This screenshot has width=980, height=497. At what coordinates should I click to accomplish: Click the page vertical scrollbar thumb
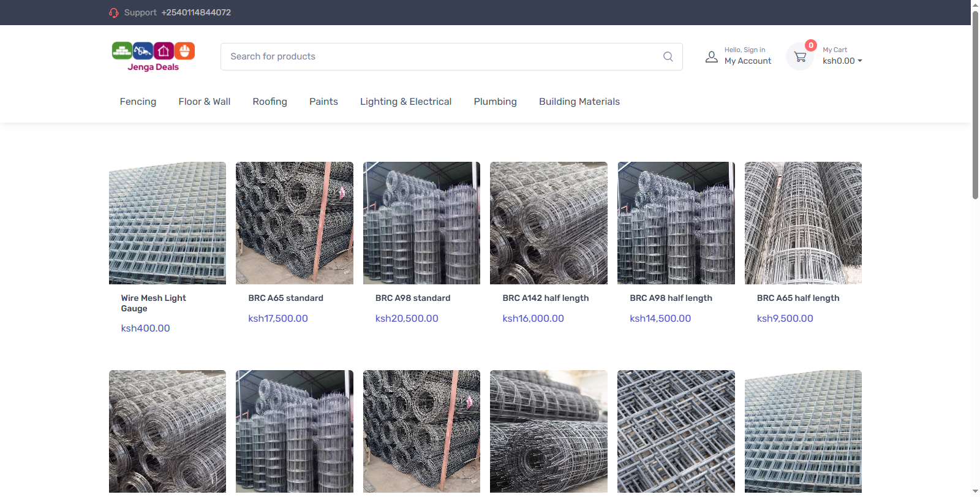click(x=975, y=104)
